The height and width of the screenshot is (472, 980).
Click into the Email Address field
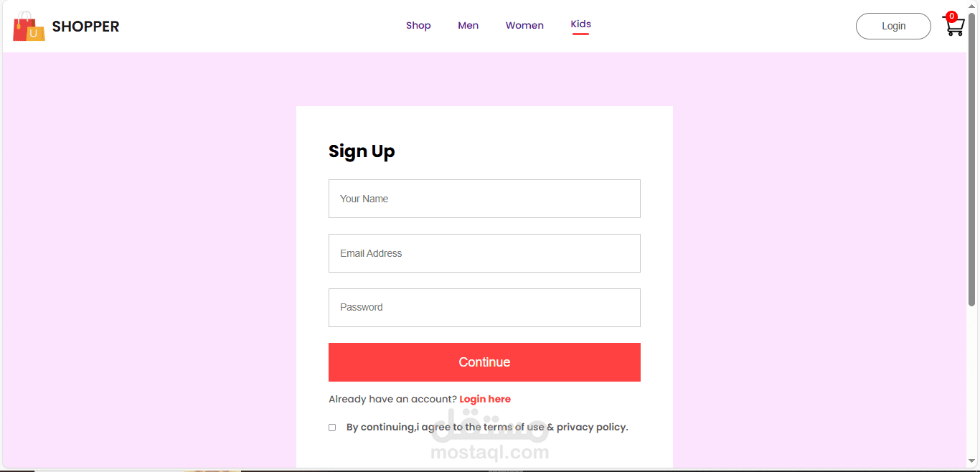[484, 253]
